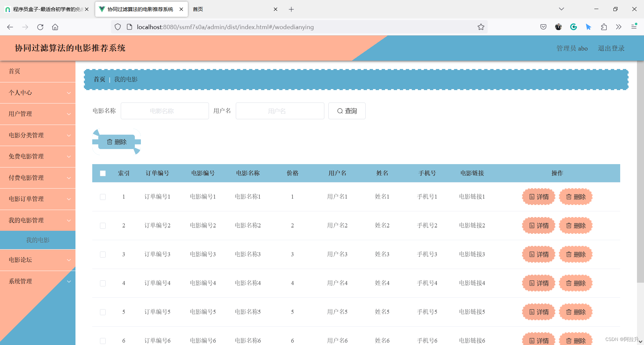This screenshot has height=345, width=644.
Task: Open 详情 for 订单编号5 row
Action: tap(539, 312)
